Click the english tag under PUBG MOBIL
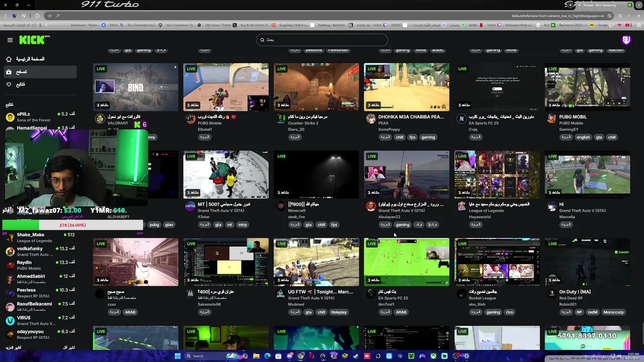 pyautogui.click(x=583, y=137)
